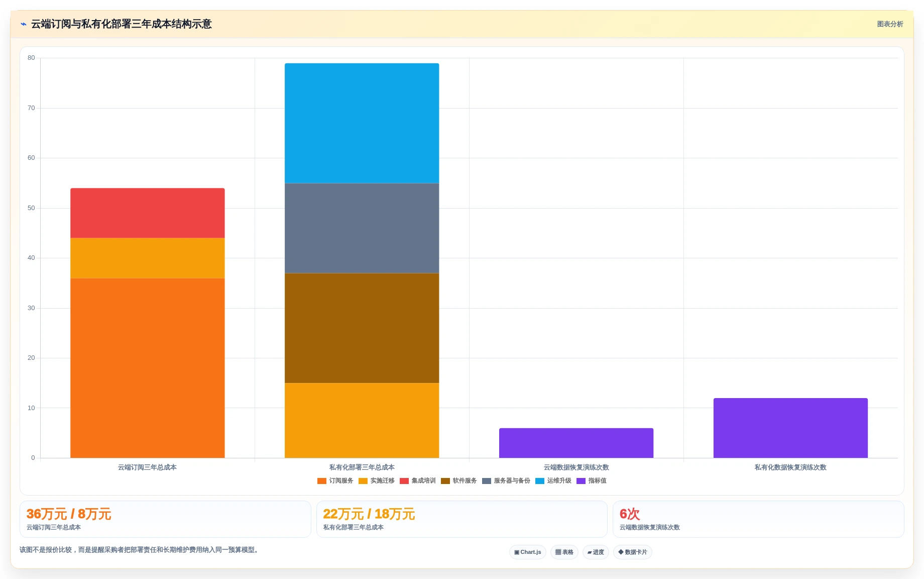This screenshot has width=924, height=579.
Task: Click the 私有化数据恢复演练次数 axis label
Action: (x=790, y=467)
